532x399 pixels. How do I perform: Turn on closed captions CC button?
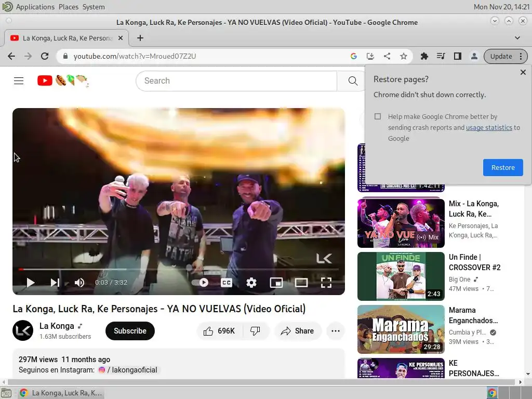[227, 283]
